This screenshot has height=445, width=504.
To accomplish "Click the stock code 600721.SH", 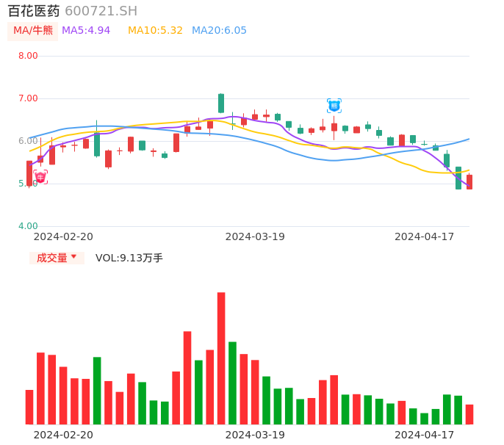I will click(101, 11).
